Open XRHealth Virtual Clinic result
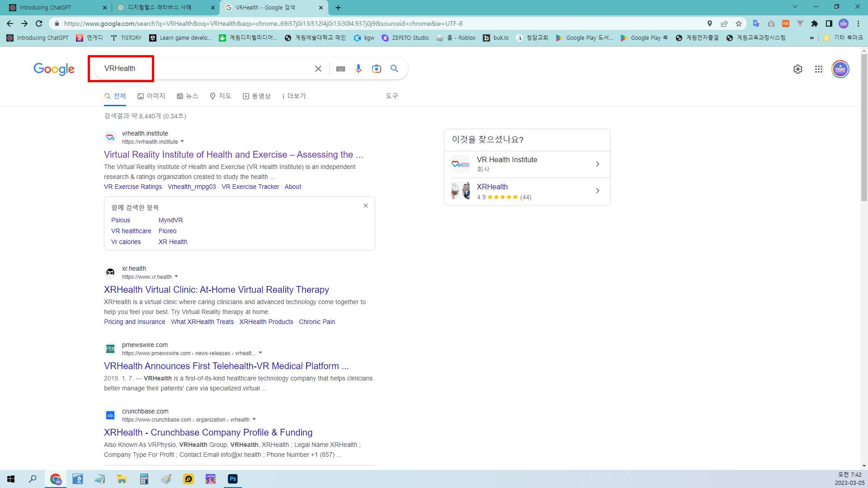This screenshot has width=868, height=488. point(217,290)
